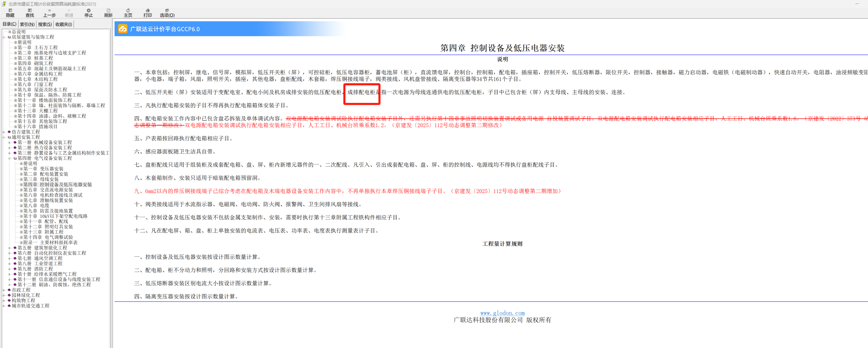The image size is (868, 348).
Task: Select 第七册 通风空调工程 tree item
Action: [x=40, y=258]
